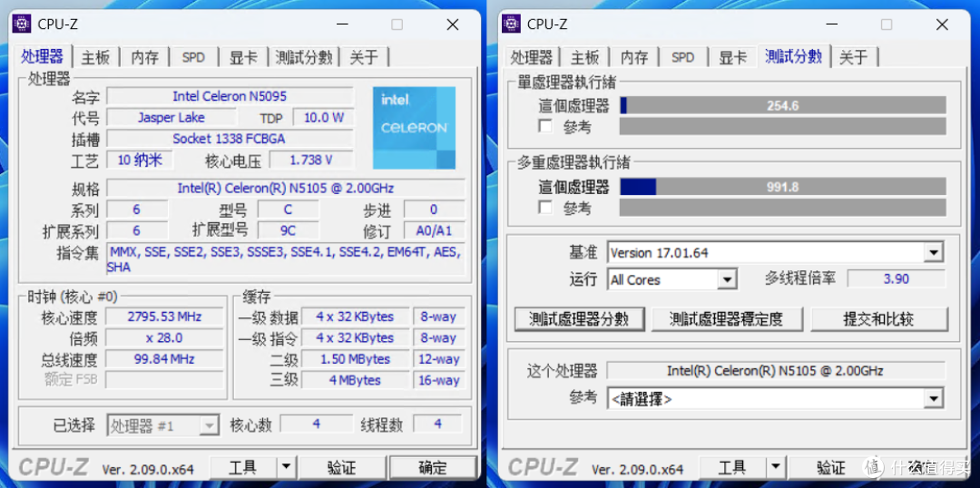The width and height of the screenshot is (980, 488).
Task: Click the 提交和比较 button
Action: click(878, 319)
